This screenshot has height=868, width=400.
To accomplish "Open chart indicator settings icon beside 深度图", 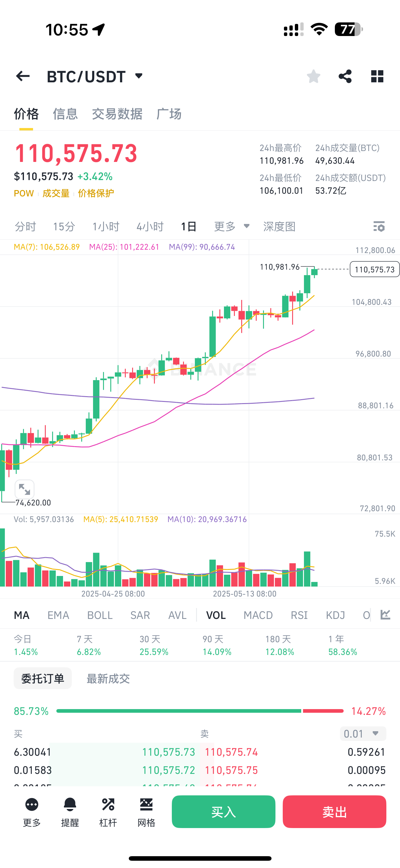I will pyautogui.click(x=379, y=227).
